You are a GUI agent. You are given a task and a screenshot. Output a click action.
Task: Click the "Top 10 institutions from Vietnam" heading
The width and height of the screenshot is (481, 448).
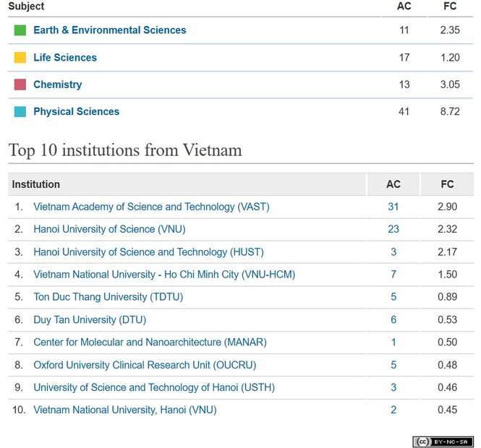(125, 150)
